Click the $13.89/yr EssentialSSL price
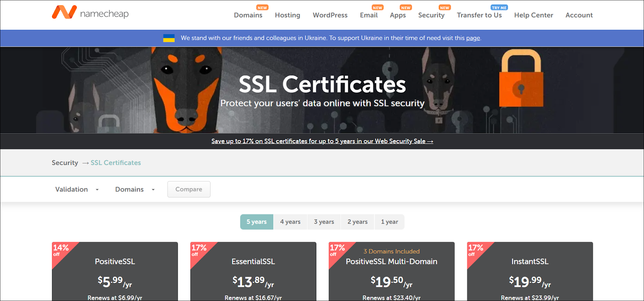The height and width of the screenshot is (301, 644). pyautogui.click(x=253, y=282)
